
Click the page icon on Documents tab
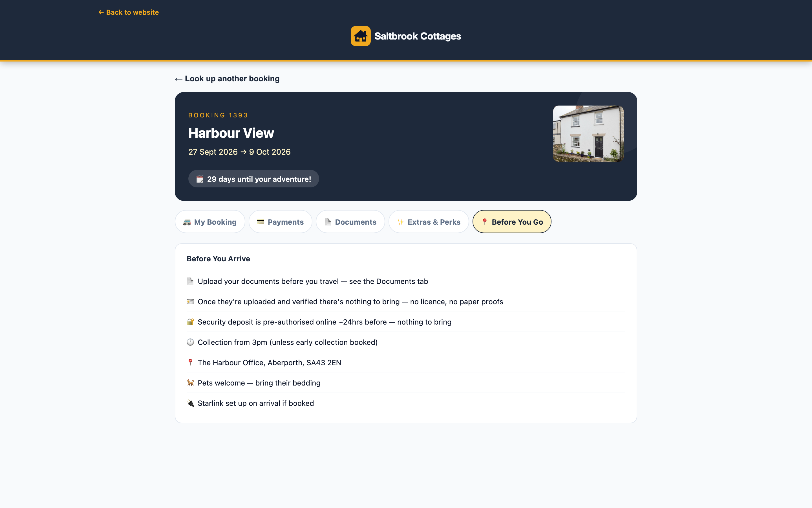coord(328,222)
